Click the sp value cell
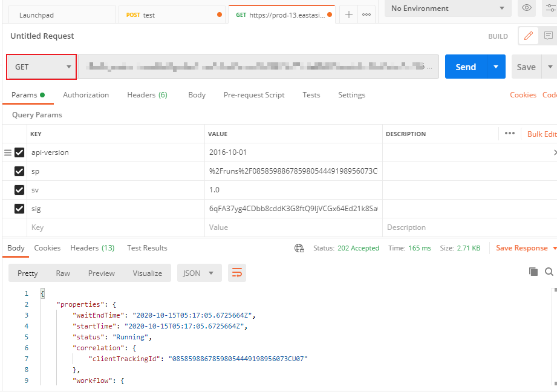The width and height of the screenshot is (557, 392). (x=293, y=171)
